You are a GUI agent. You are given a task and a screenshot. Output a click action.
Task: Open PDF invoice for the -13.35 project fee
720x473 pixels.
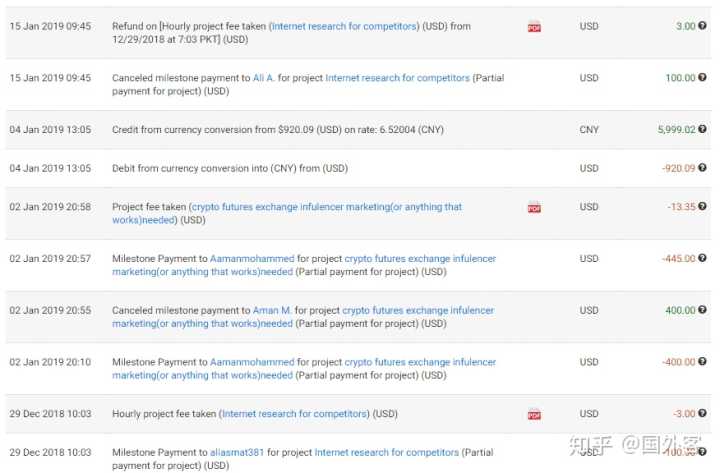pyautogui.click(x=534, y=208)
